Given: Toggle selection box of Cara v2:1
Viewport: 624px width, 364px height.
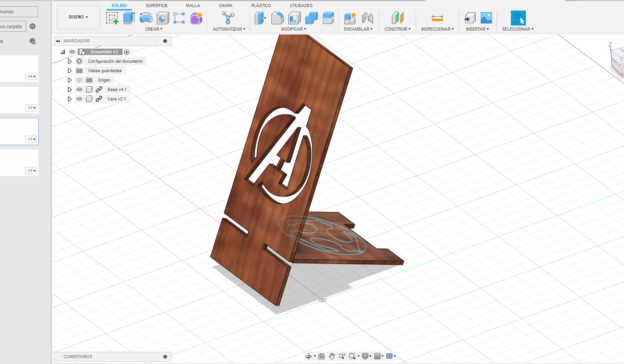Looking at the screenshot, I should pos(89,99).
